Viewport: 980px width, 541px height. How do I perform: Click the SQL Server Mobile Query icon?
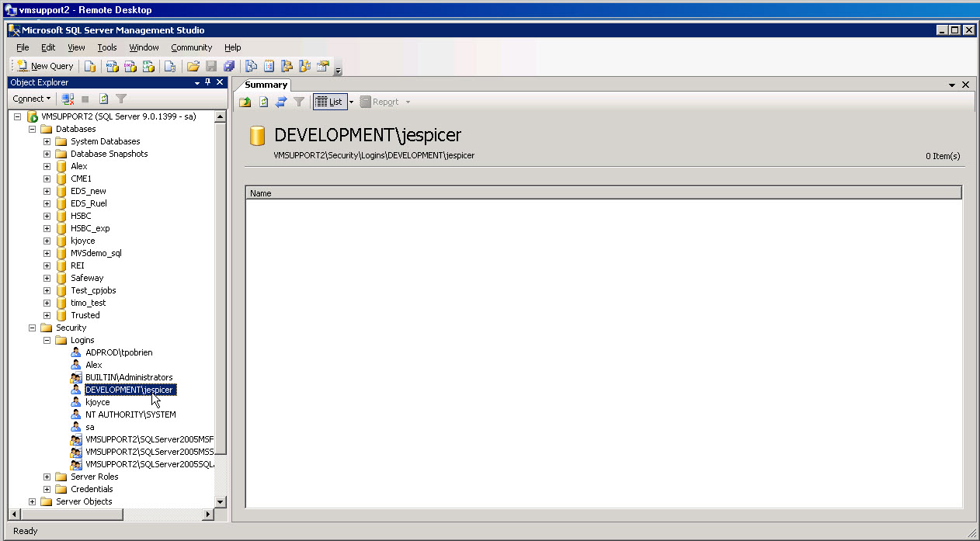point(169,66)
